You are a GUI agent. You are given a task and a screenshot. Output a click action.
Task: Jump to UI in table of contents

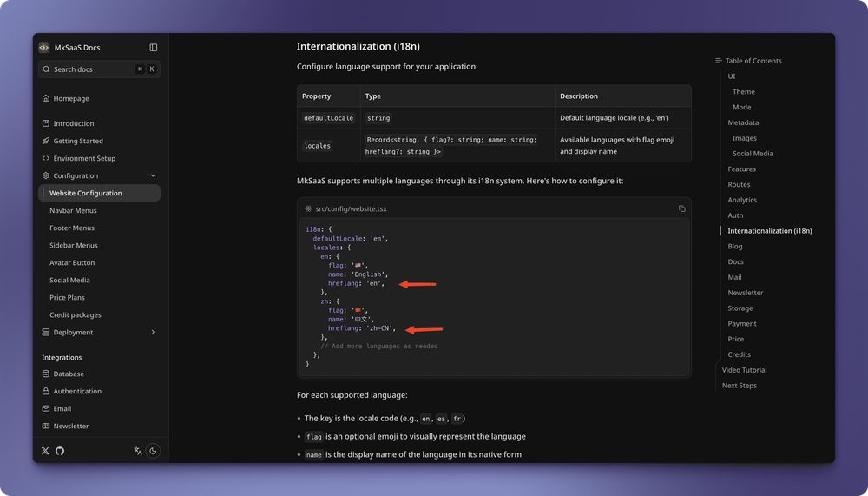pyautogui.click(x=731, y=76)
